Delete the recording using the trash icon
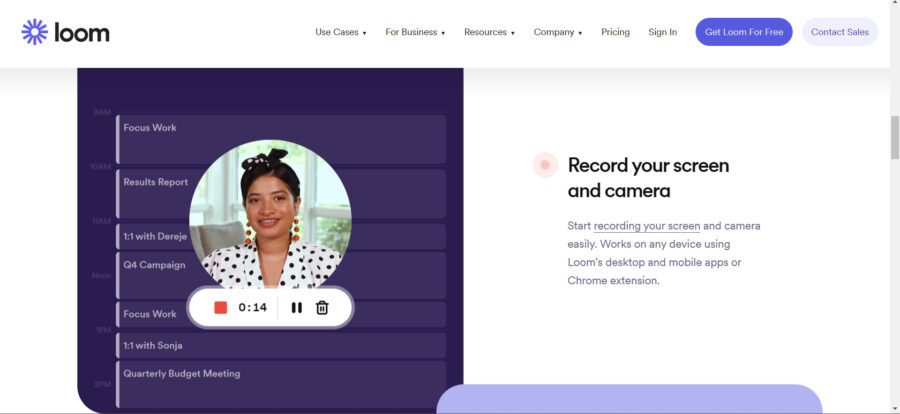This screenshot has height=414, width=900. 322,308
